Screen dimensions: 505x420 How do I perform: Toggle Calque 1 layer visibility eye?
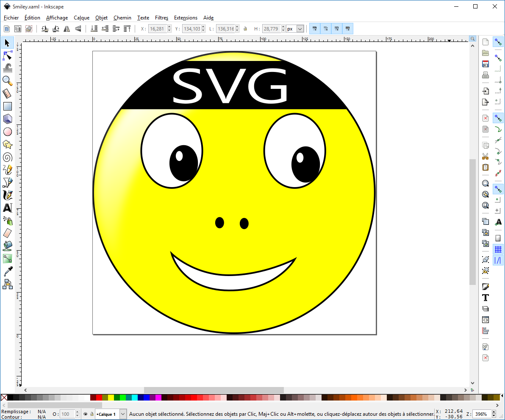[x=85, y=414]
